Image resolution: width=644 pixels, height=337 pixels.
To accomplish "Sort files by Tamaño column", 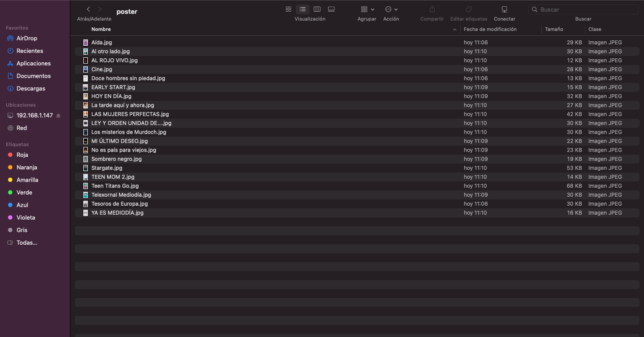I will [554, 29].
